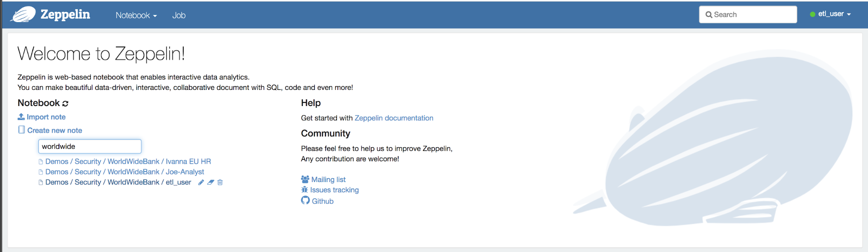
Task: Click the search magnifier icon
Action: 709,15
